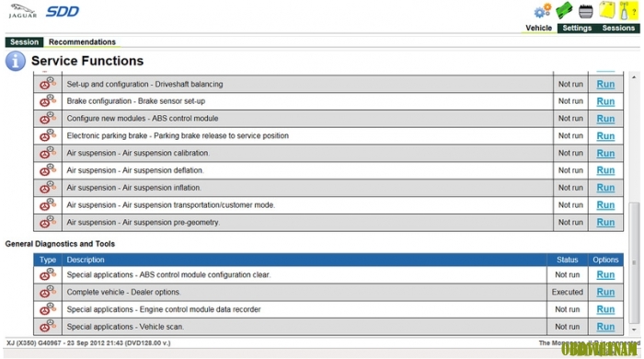Run ABS control module configuration clear

click(x=605, y=274)
